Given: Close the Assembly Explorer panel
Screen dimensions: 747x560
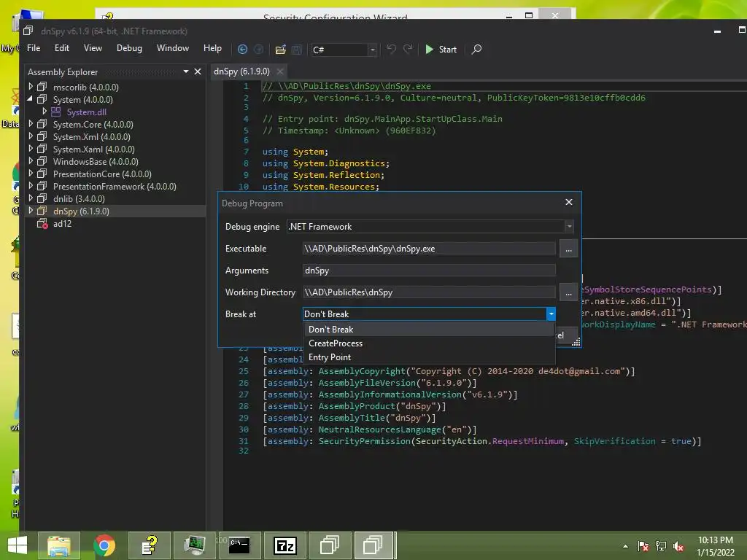Looking at the screenshot, I should click(x=198, y=71).
